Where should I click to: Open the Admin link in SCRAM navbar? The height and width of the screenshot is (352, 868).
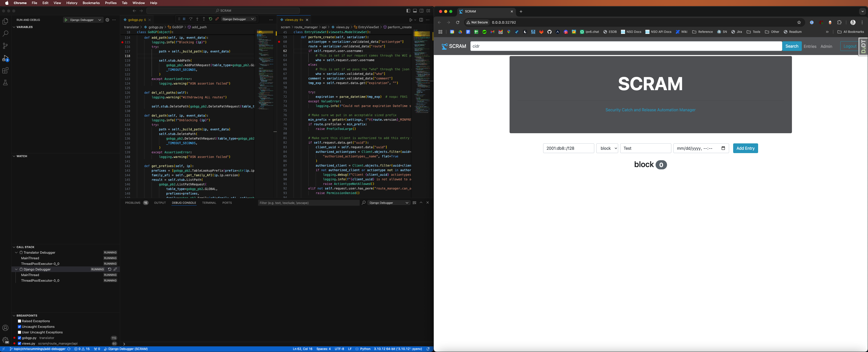[826, 47]
